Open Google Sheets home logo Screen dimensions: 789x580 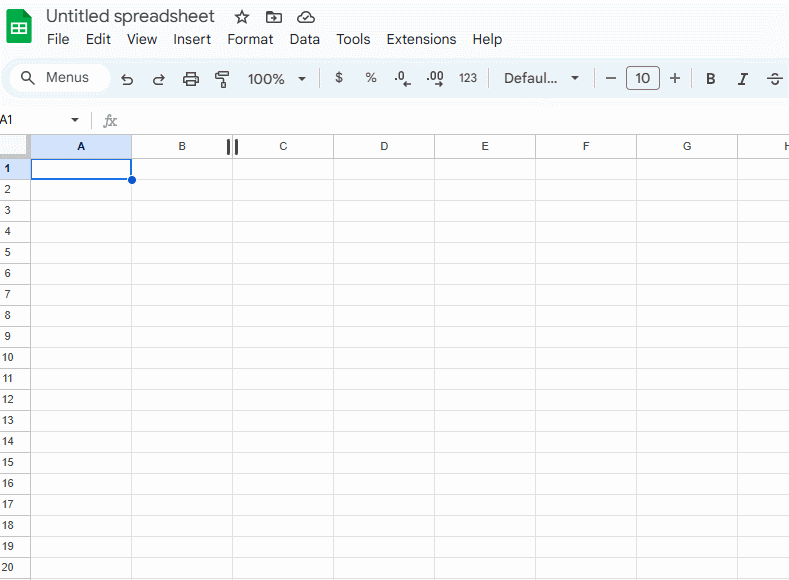pyautogui.click(x=20, y=27)
